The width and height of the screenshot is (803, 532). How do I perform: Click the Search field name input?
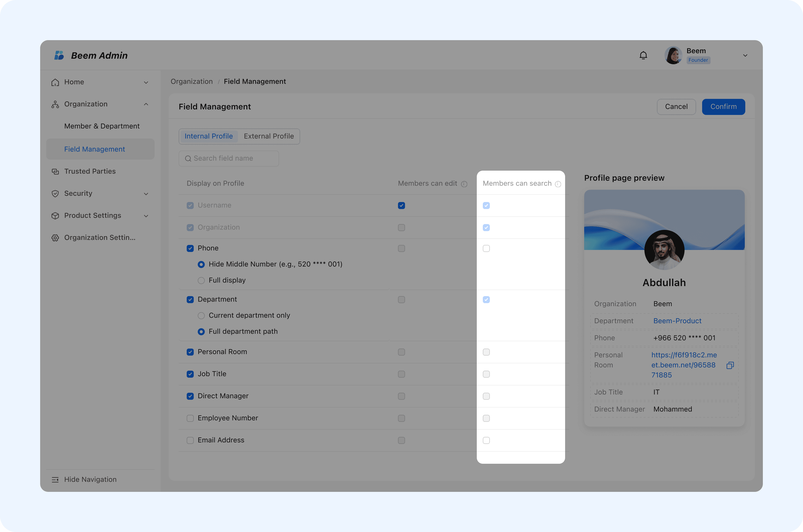click(x=229, y=158)
